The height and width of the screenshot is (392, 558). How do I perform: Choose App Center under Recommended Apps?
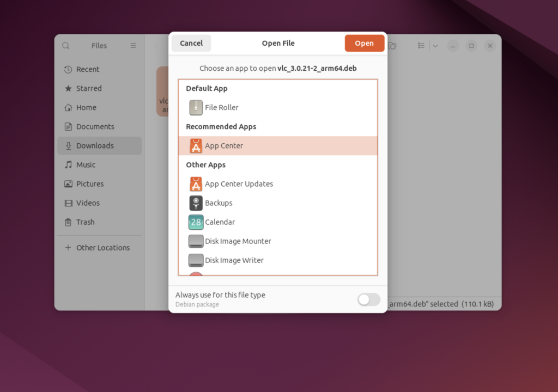[x=278, y=145]
